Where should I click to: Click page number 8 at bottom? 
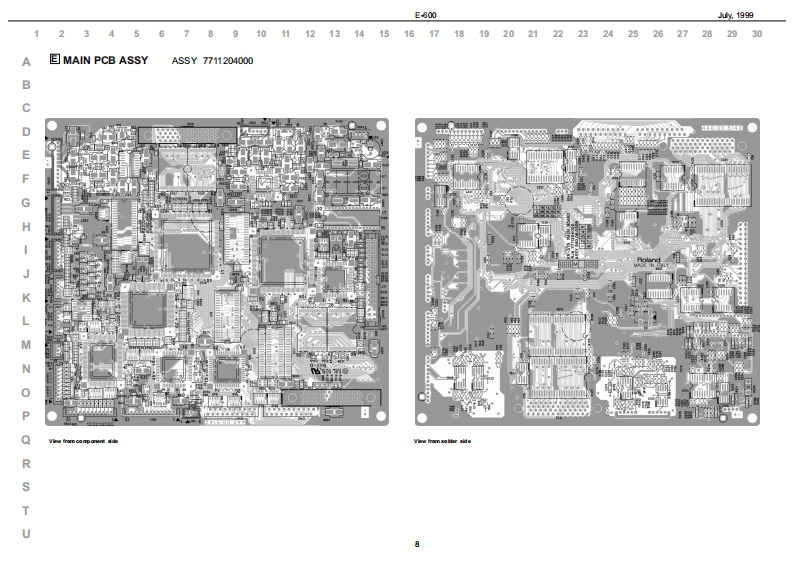(417, 543)
